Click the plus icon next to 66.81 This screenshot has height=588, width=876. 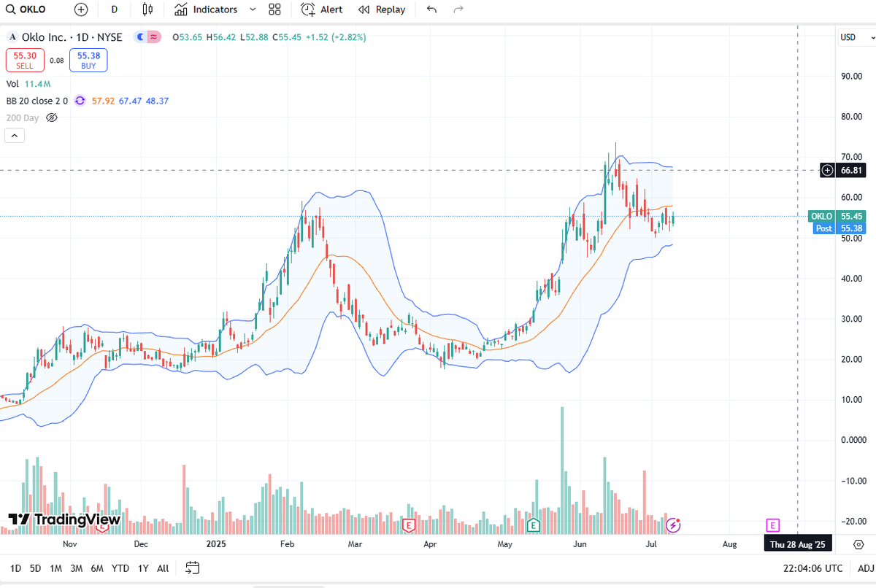coord(827,170)
